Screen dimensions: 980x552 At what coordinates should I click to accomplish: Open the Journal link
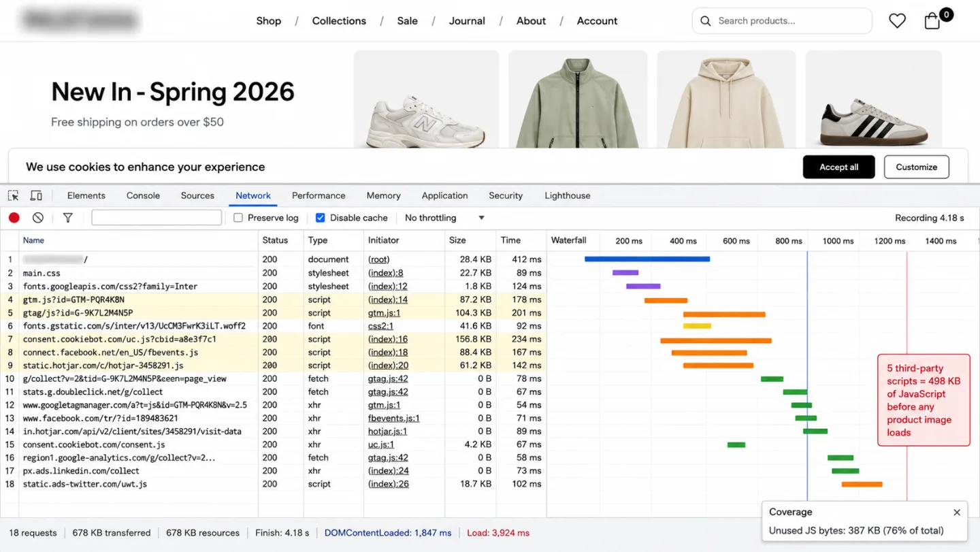(467, 21)
